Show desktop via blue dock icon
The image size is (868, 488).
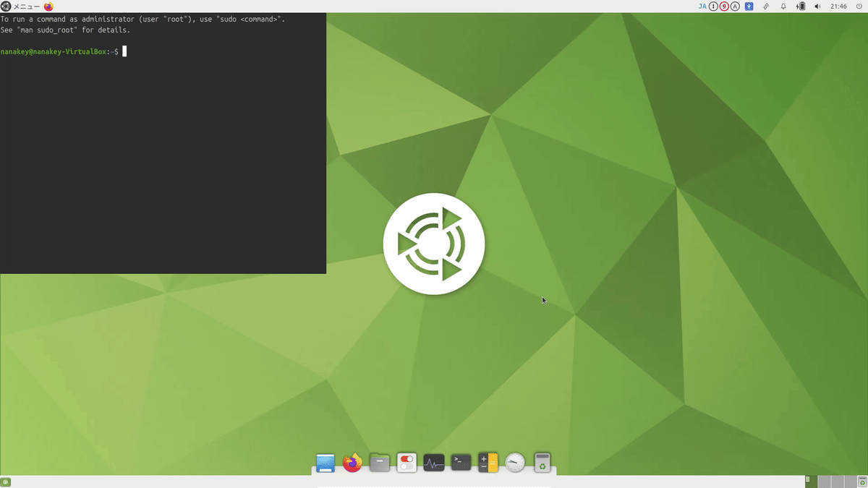click(x=325, y=463)
